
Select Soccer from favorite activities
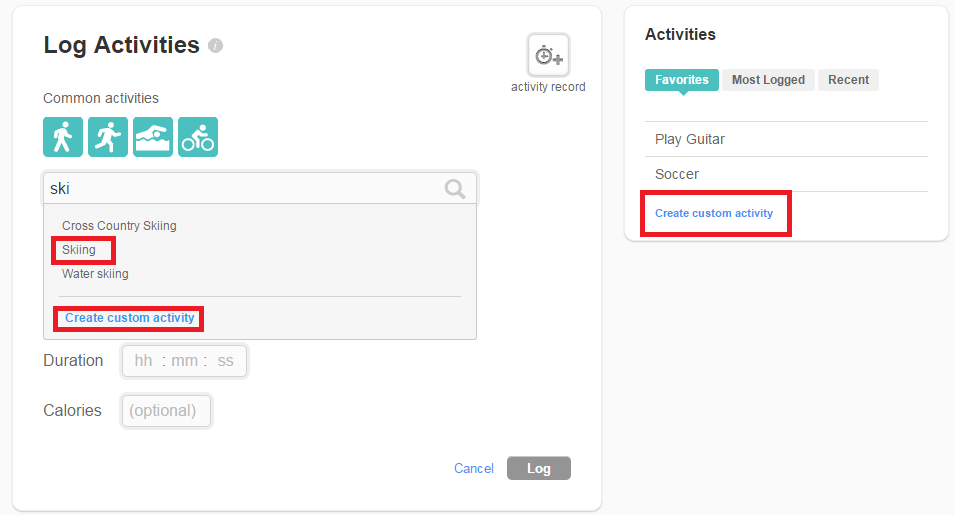point(677,174)
